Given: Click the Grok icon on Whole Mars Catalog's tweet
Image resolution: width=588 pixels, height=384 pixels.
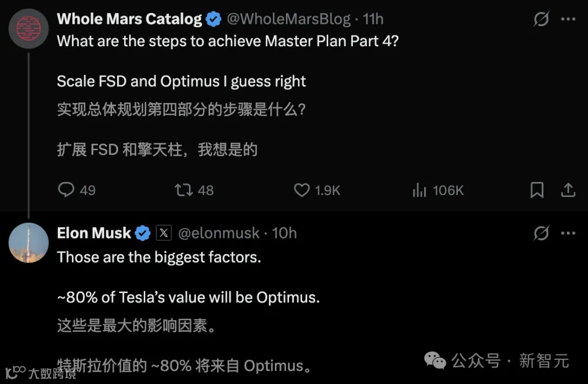Looking at the screenshot, I should coord(541,20).
